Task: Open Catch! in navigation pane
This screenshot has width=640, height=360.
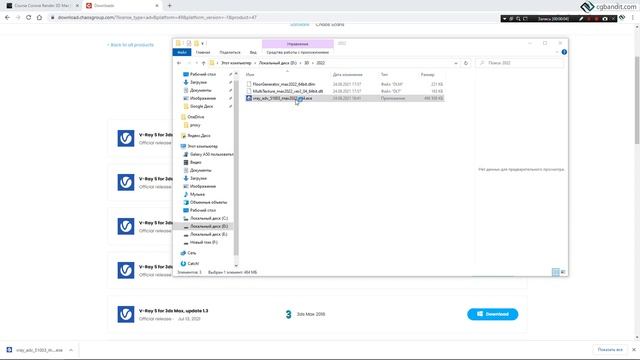Action: (193, 264)
